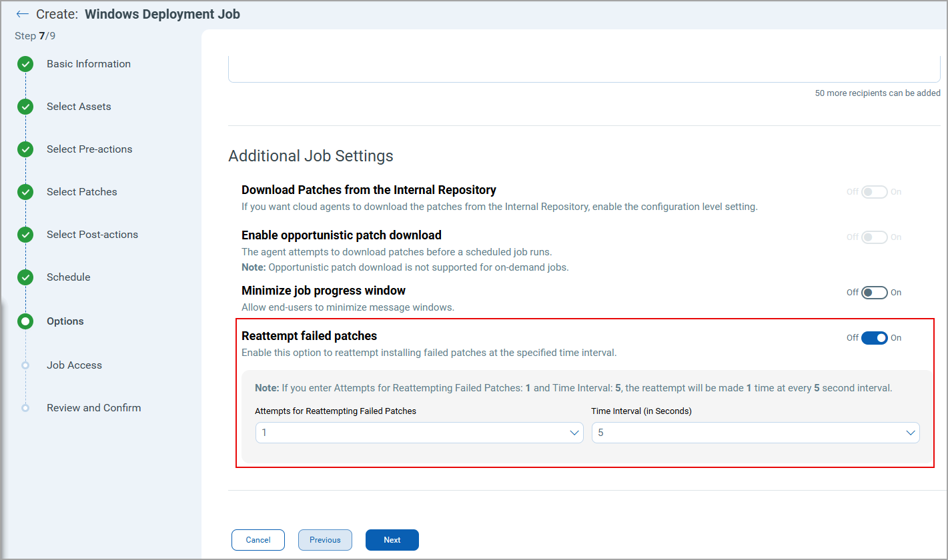Viewport: 948px width, 560px height.
Task: Open the Job Access step
Action: 74,365
